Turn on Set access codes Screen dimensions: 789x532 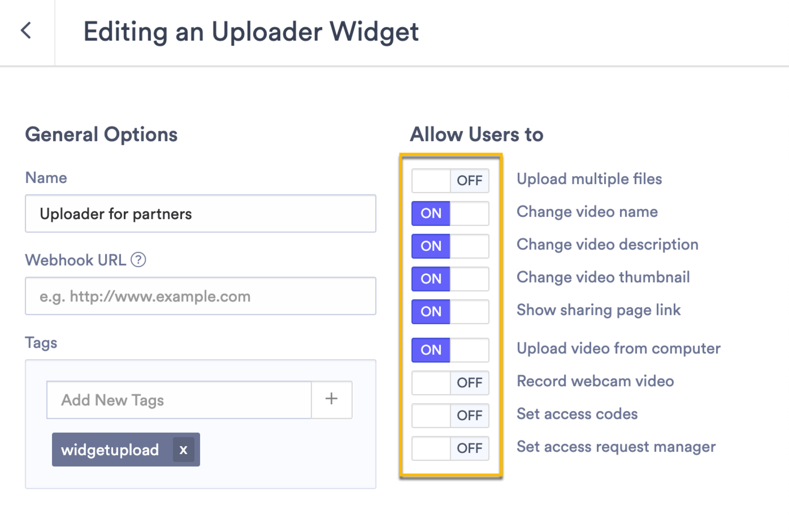point(450,415)
